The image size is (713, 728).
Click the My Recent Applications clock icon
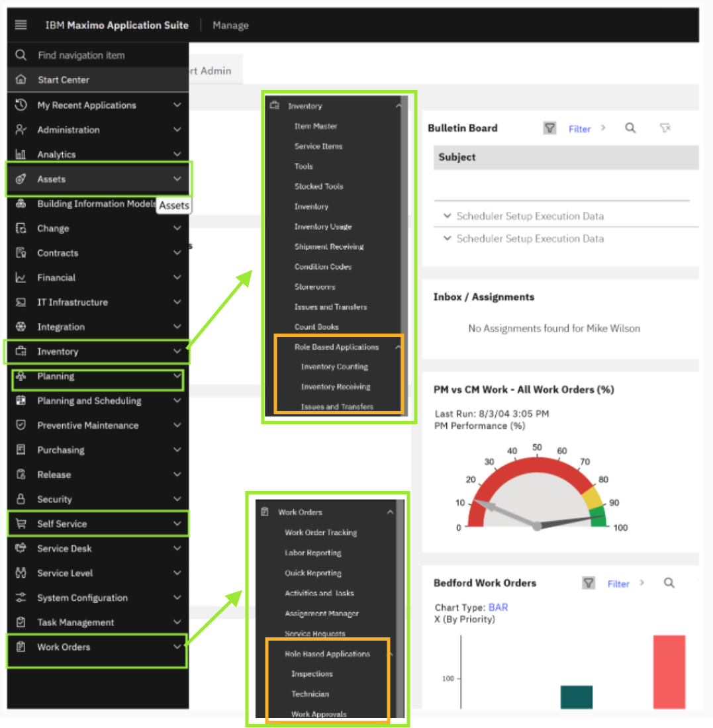coord(21,105)
